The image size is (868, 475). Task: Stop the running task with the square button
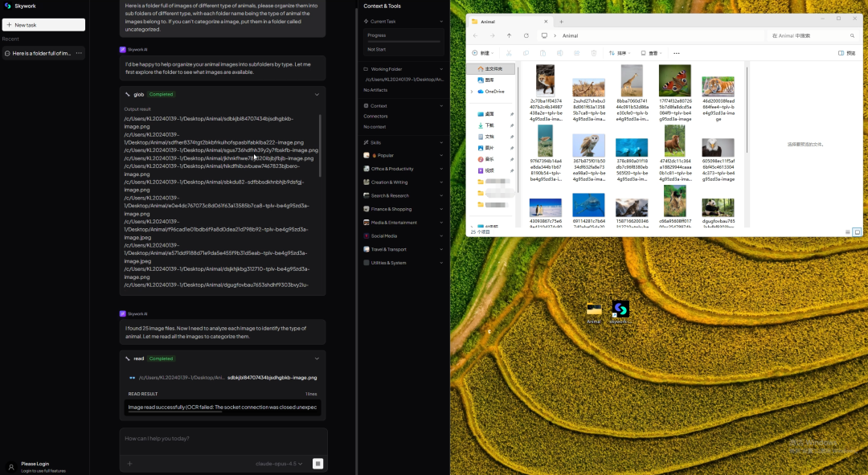[317, 464]
